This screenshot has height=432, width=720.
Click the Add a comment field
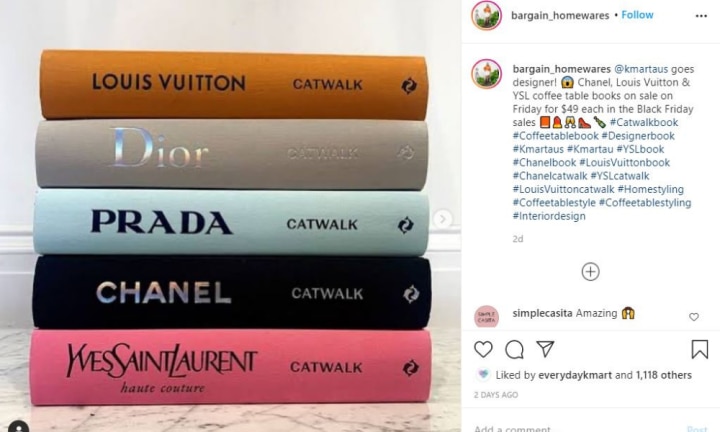(577, 428)
